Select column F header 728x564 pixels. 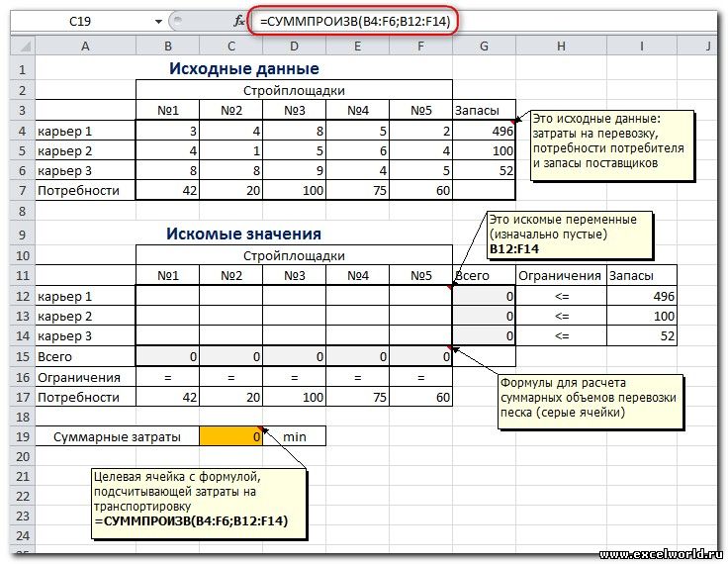(x=420, y=46)
